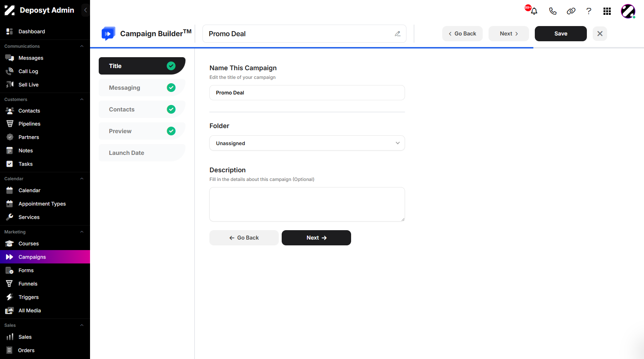Switch to the Launch Date step
644x359 pixels.
tap(142, 153)
